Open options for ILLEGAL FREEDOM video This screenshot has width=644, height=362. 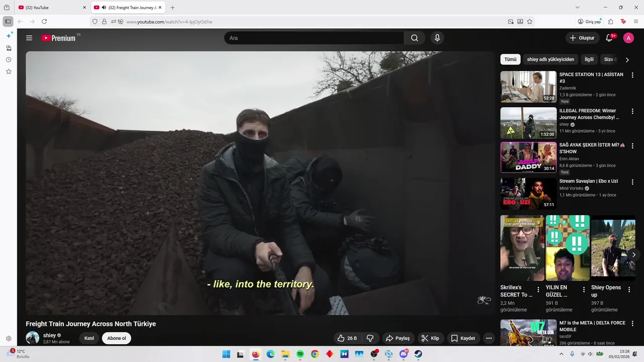632,111
